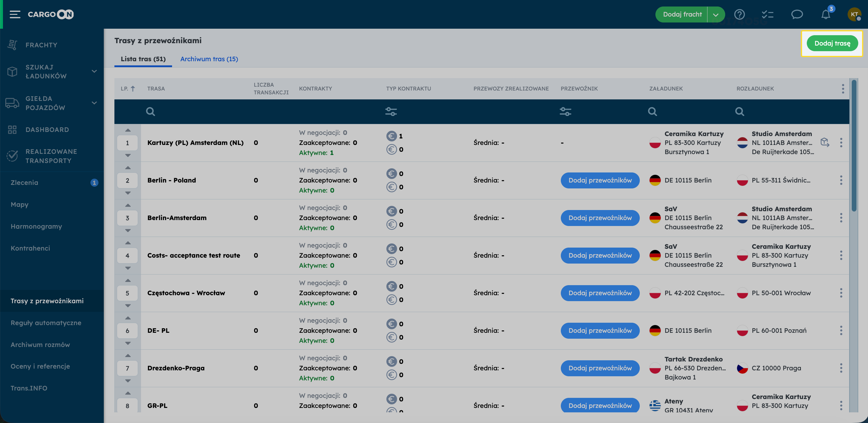
Task: Switch to Archiwum tras (15) tab
Action: (209, 59)
